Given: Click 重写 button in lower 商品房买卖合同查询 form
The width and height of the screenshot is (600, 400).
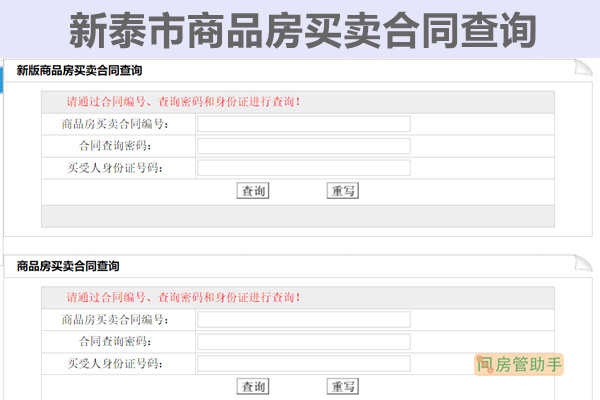Looking at the screenshot, I should pyautogui.click(x=343, y=386).
